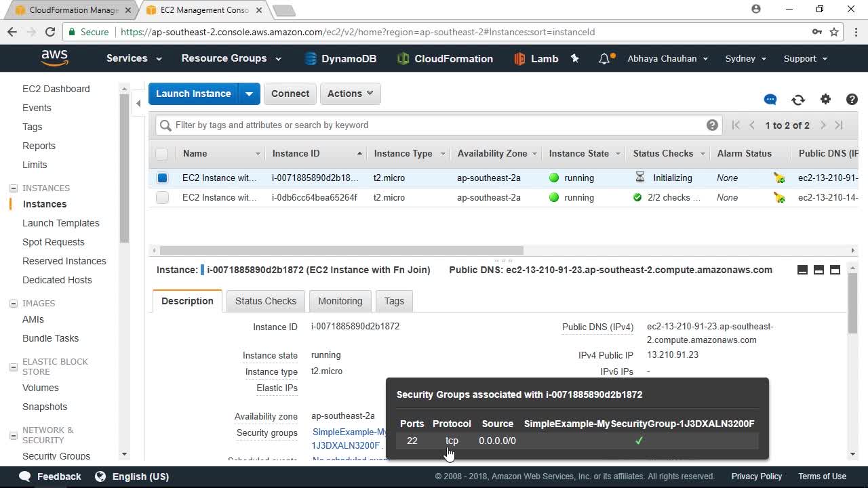Viewport: 868px width, 488px height.
Task: Uncheck instance i-0071885890d2b18 row checkbox
Action: point(162,178)
